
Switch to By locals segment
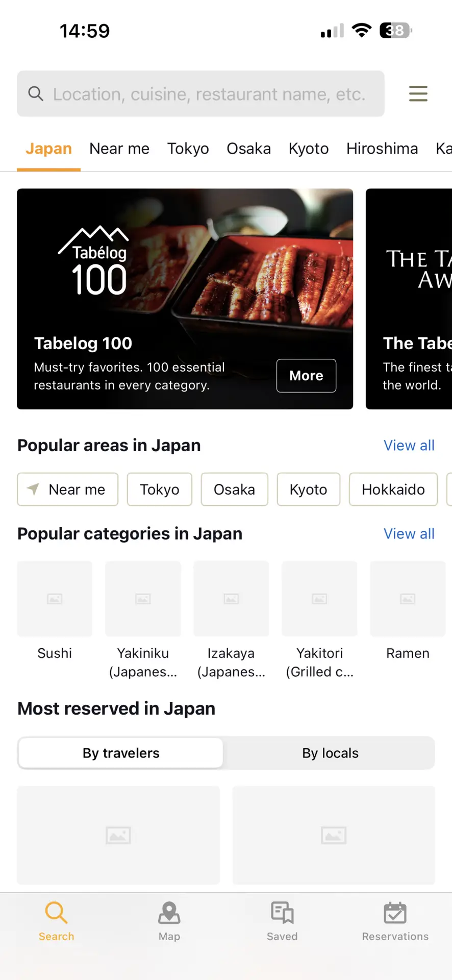[x=330, y=753]
